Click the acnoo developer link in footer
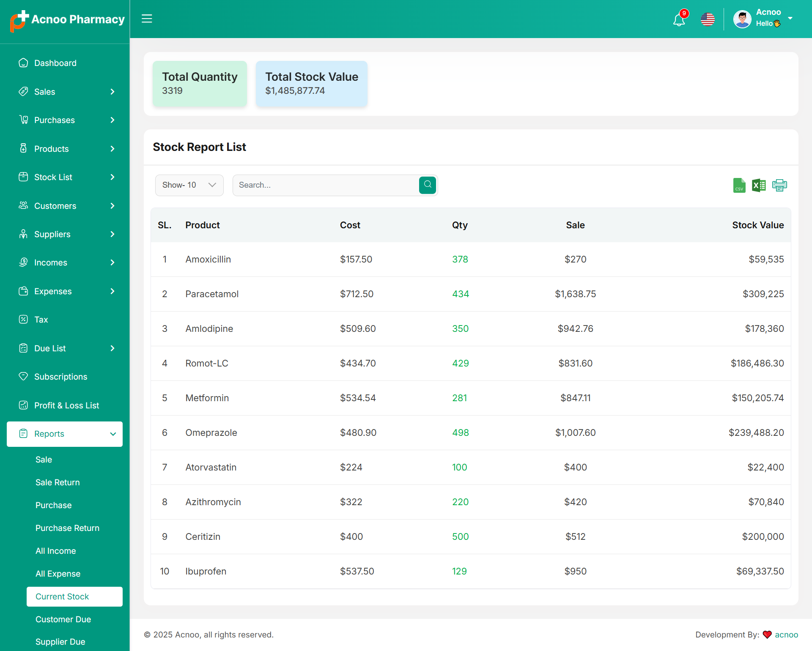 786,635
